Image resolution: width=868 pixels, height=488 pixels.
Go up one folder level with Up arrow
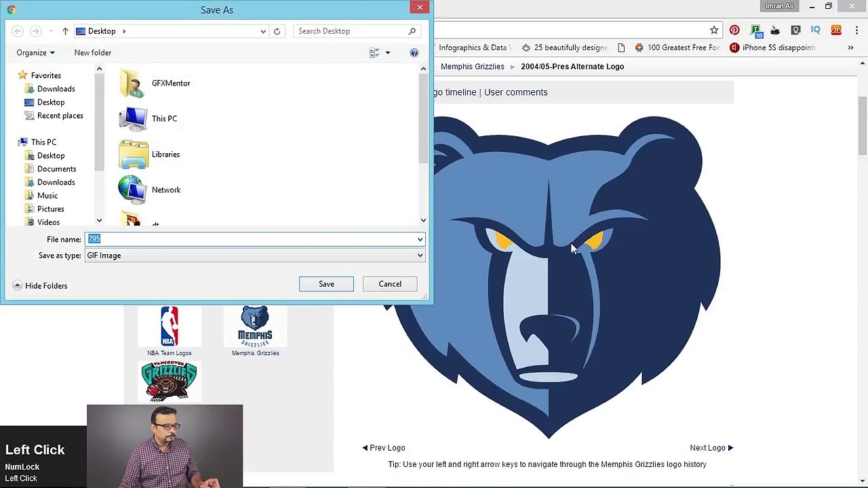[65, 31]
